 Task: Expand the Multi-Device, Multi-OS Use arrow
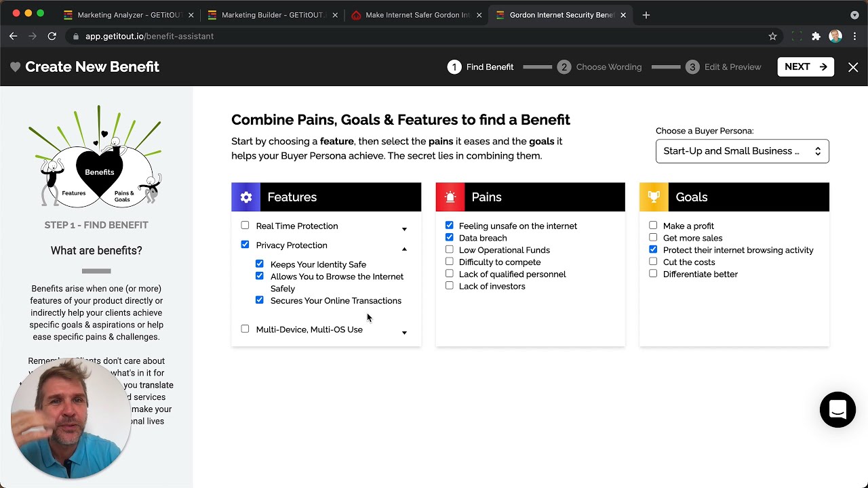[404, 333]
